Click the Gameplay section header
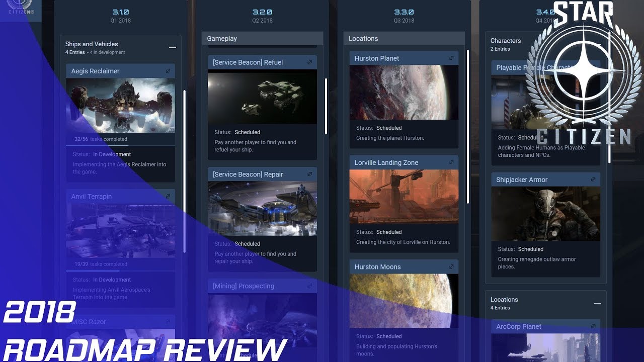 (262, 39)
